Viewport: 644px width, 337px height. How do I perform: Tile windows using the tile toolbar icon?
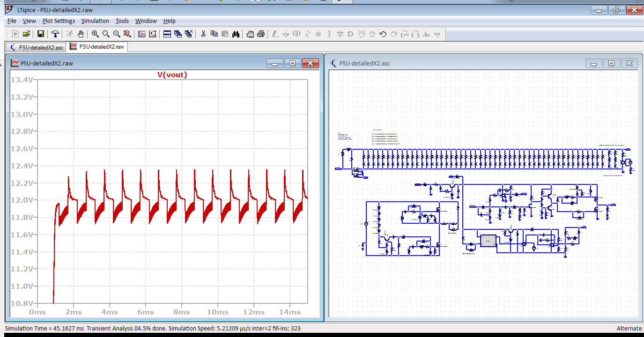167,34
